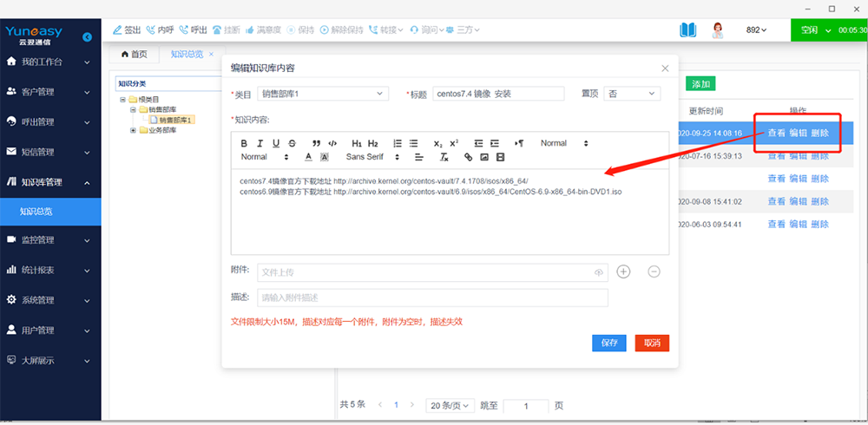Image resolution: width=868 pixels, height=425 pixels.
Task: Toggle italic formatting in the editor
Action: click(x=260, y=143)
